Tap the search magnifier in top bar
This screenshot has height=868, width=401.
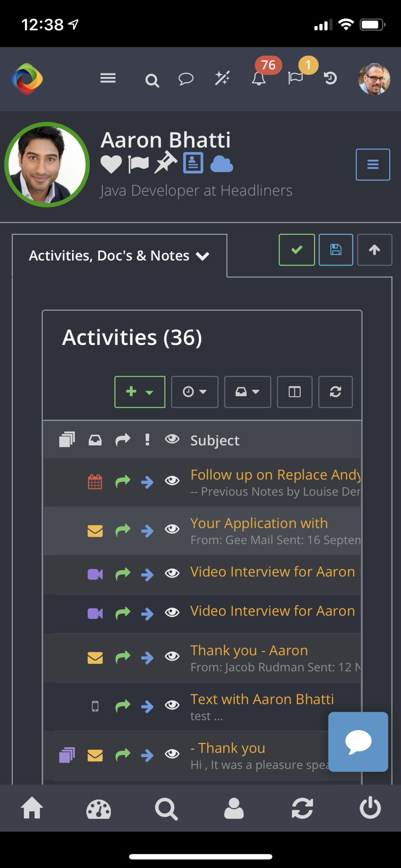coord(152,80)
